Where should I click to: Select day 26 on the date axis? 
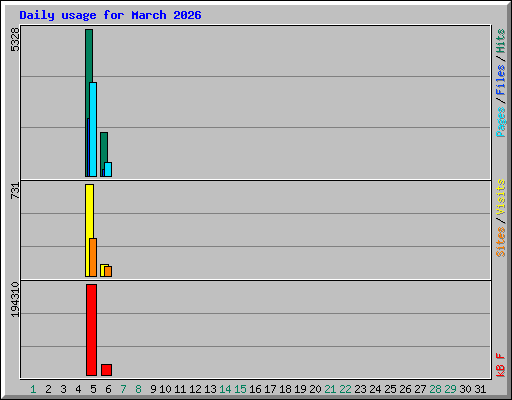405,389
